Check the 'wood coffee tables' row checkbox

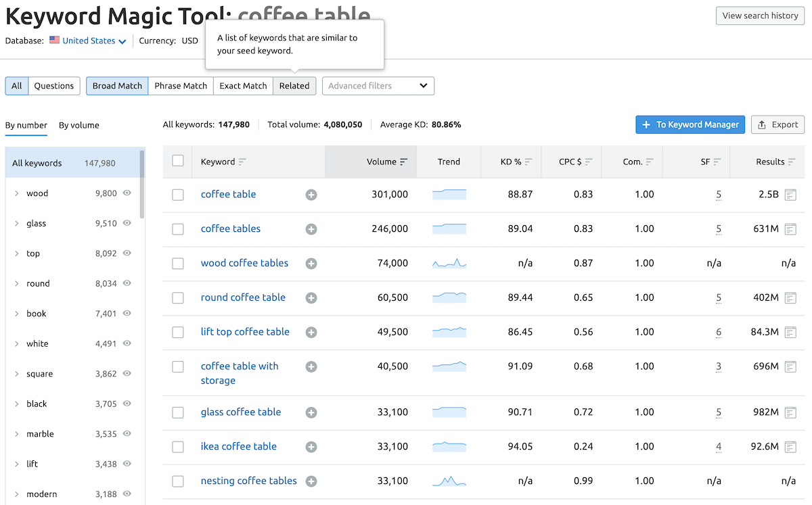pos(178,264)
